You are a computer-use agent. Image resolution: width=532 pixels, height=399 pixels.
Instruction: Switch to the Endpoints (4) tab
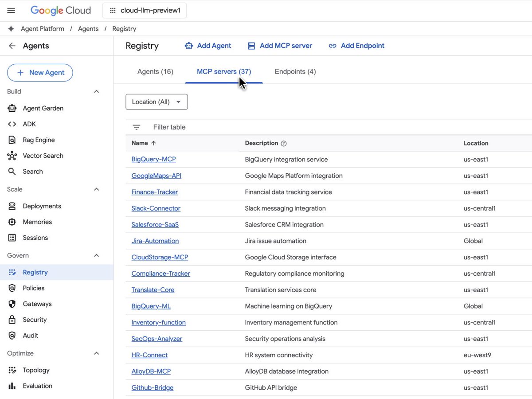pos(295,72)
